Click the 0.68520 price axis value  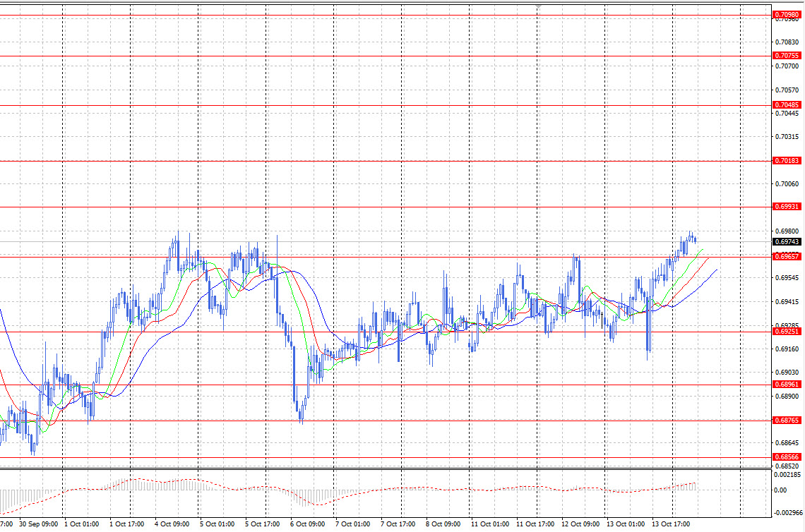click(787, 466)
